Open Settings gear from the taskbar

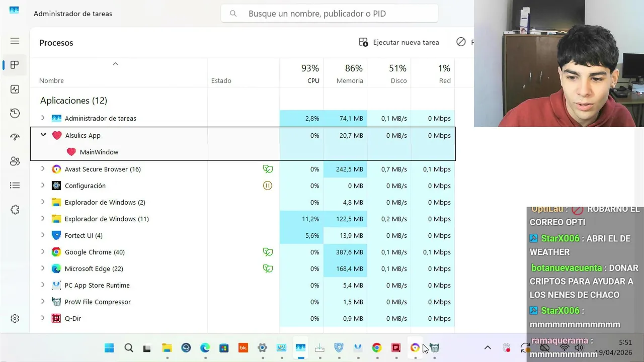point(262,347)
